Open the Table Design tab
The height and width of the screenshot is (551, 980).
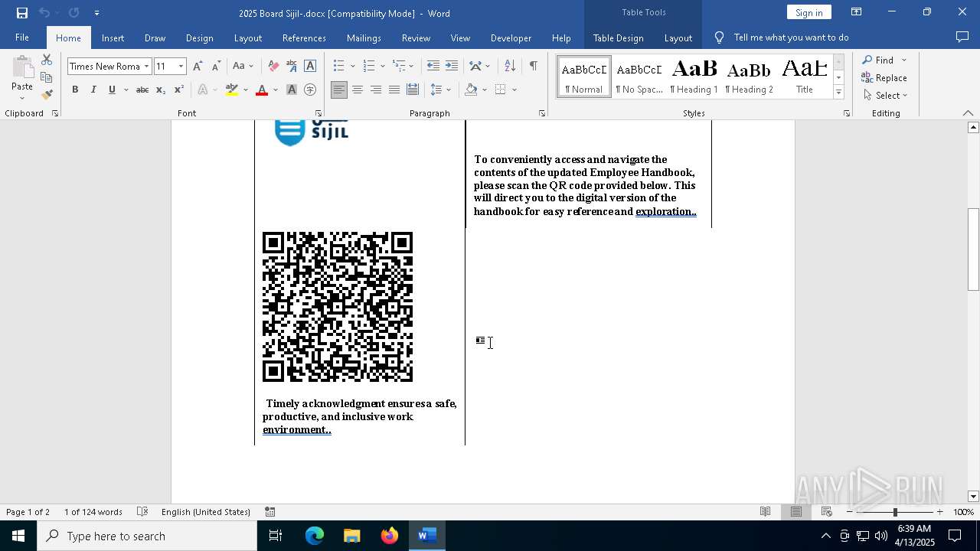click(618, 37)
